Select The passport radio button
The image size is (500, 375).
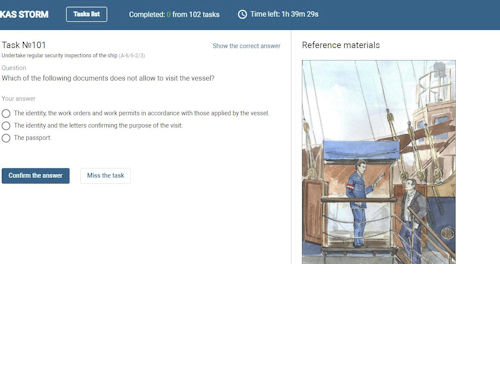point(6,138)
